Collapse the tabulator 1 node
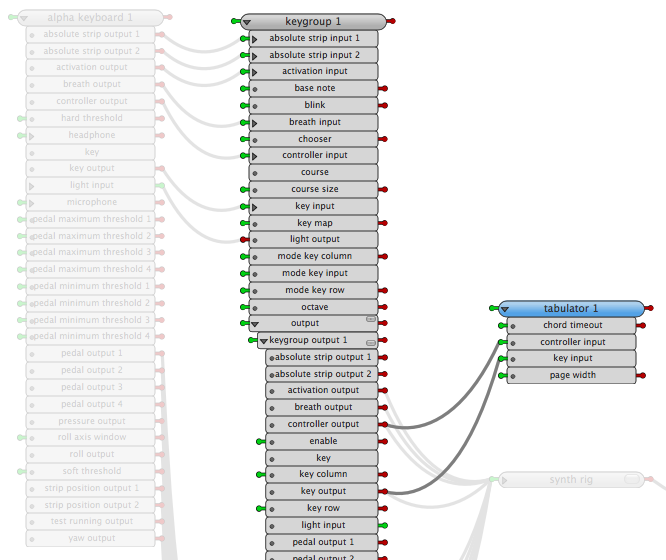Viewport: 666px width, 560px height. click(505, 309)
